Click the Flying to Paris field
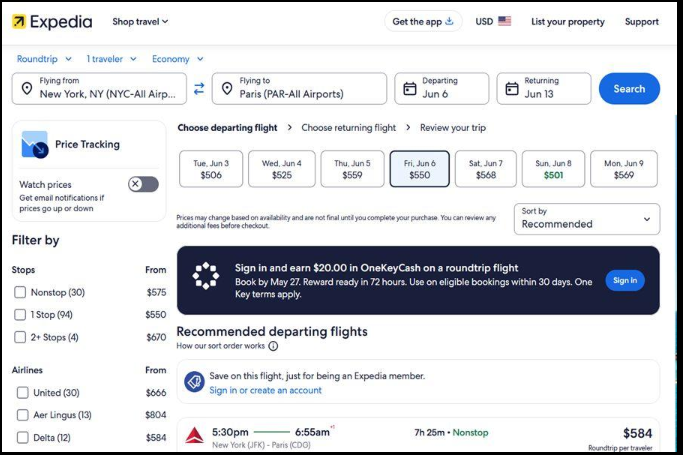 [x=299, y=89]
